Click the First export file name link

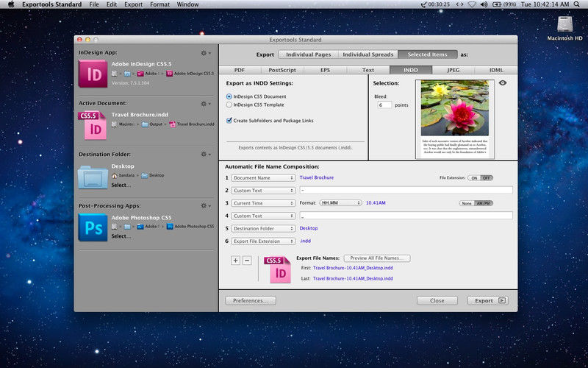[x=353, y=268]
